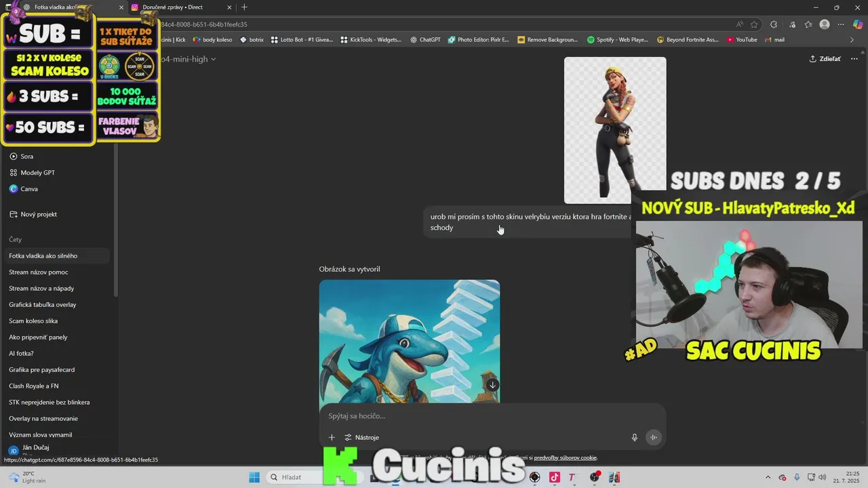The width and height of the screenshot is (868, 488).
Task: Start voice mode with waveform button
Action: tap(653, 437)
